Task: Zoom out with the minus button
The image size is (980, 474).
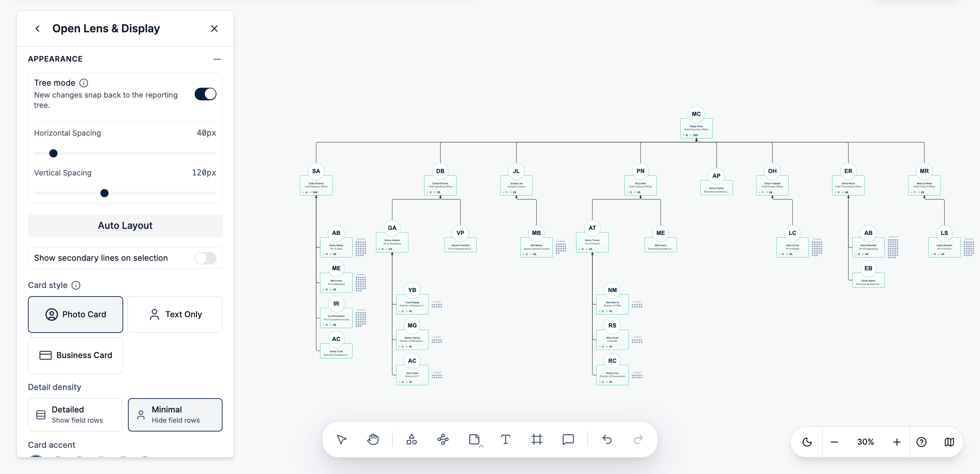Action: click(x=834, y=442)
